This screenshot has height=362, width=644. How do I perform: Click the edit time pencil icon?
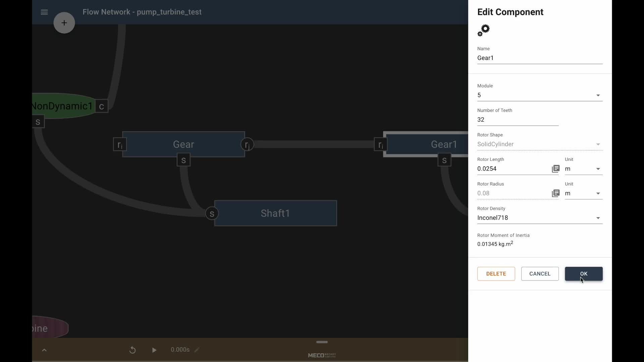tap(197, 350)
